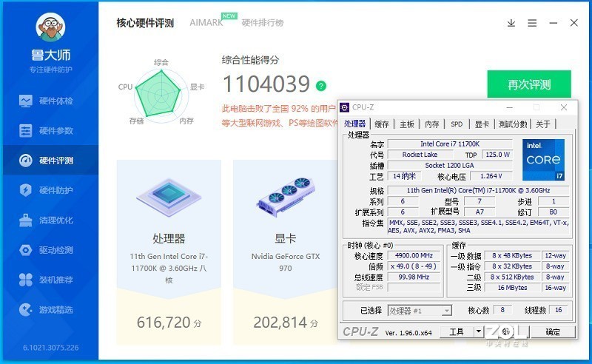Click the 硬件防护 shield icon
The width and height of the screenshot is (592, 364).
[x=26, y=190]
